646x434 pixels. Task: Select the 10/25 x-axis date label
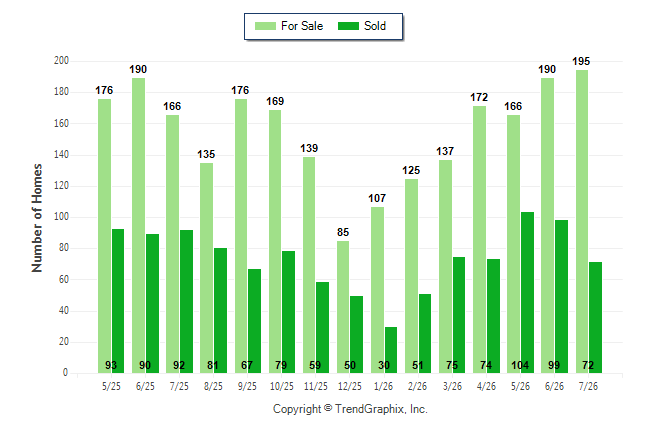282,387
